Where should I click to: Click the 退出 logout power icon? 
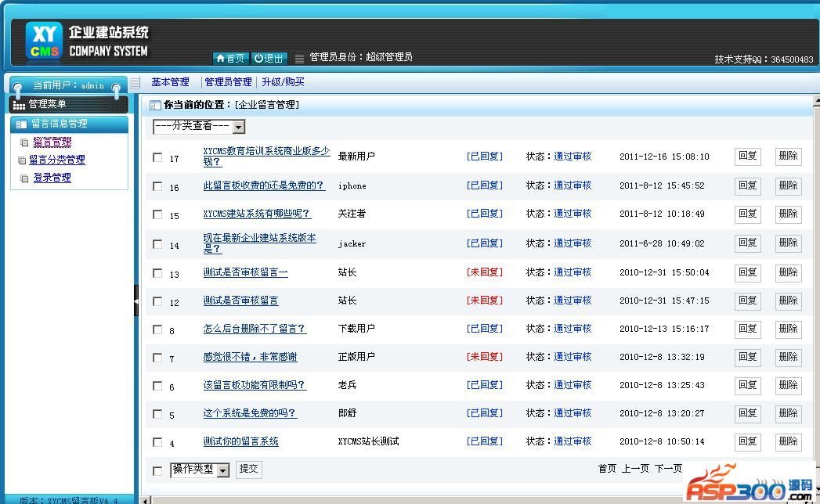click(x=258, y=59)
